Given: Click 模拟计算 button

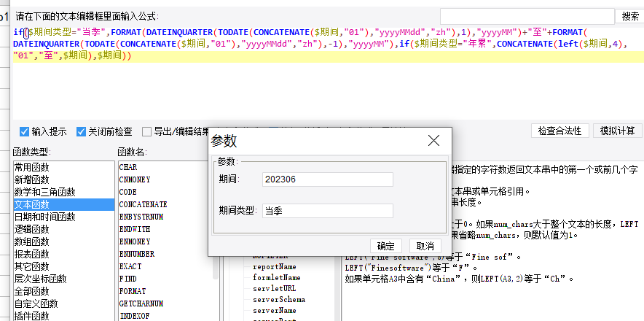Looking at the screenshot, I should tap(618, 131).
